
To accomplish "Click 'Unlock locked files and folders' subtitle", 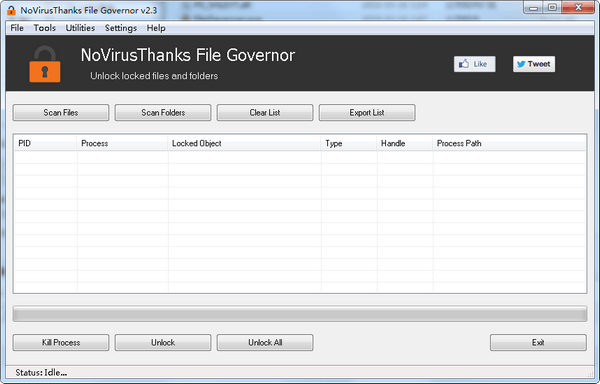I will [x=154, y=76].
